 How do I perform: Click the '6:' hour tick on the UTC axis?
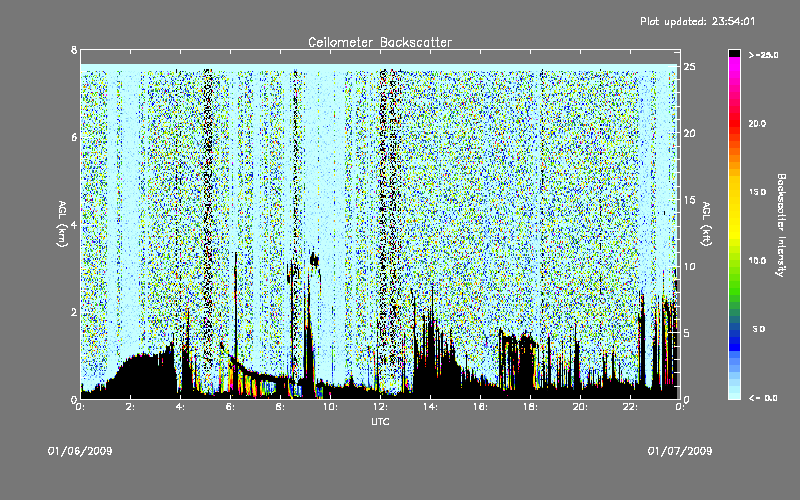[231, 407]
